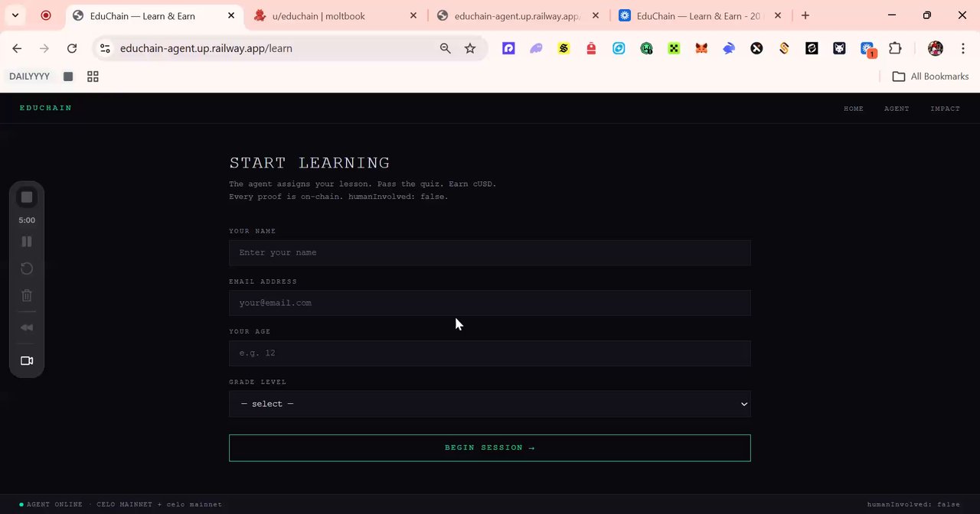The width and height of the screenshot is (980, 514).
Task: Restart the recording with the undo-arrow icon
Action: 27,268
